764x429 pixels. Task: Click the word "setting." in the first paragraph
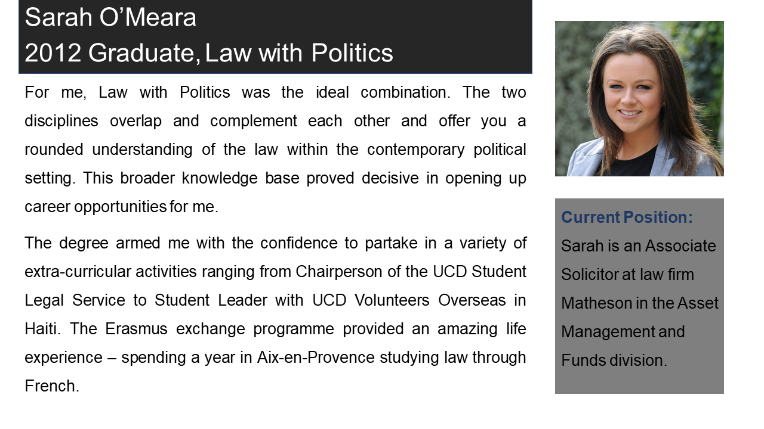click(x=50, y=178)
